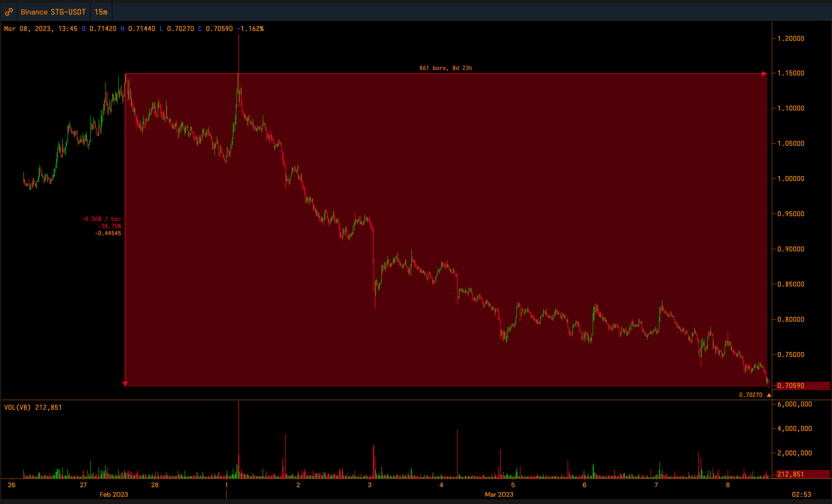Click the 1.20000 level on price axis
832x504 pixels.
tap(791, 38)
